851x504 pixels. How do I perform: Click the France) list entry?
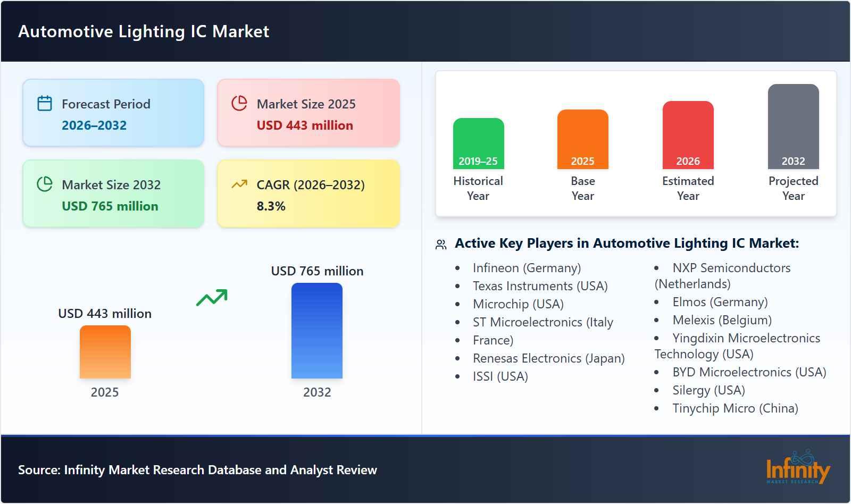point(493,340)
